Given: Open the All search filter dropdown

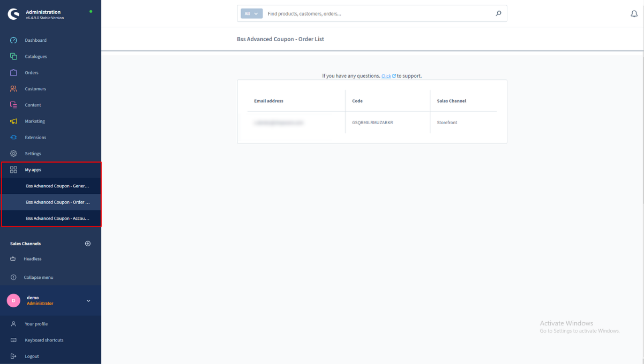Looking at the screenshot, I should point(251,13).
